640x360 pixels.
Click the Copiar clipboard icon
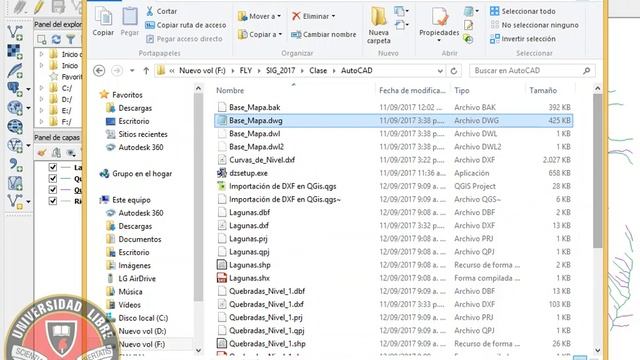click(x=103, y=21)
